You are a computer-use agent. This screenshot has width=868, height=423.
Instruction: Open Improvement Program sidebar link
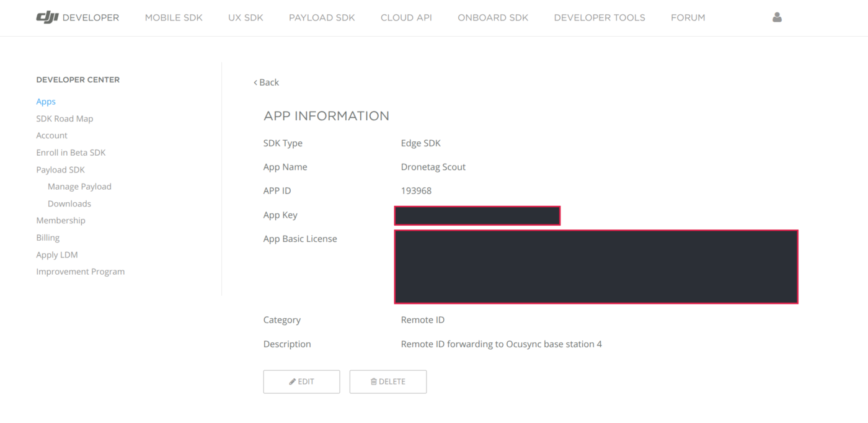point(80,271)
